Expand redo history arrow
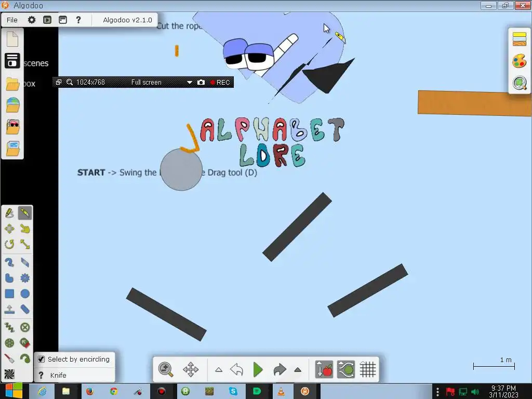The image size is (532, 399). pyautogui.click(x=298, y=370)
